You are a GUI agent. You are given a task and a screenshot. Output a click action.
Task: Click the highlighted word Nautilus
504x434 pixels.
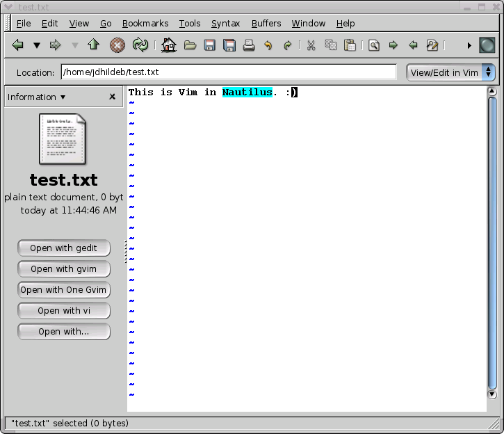(247, 93)
